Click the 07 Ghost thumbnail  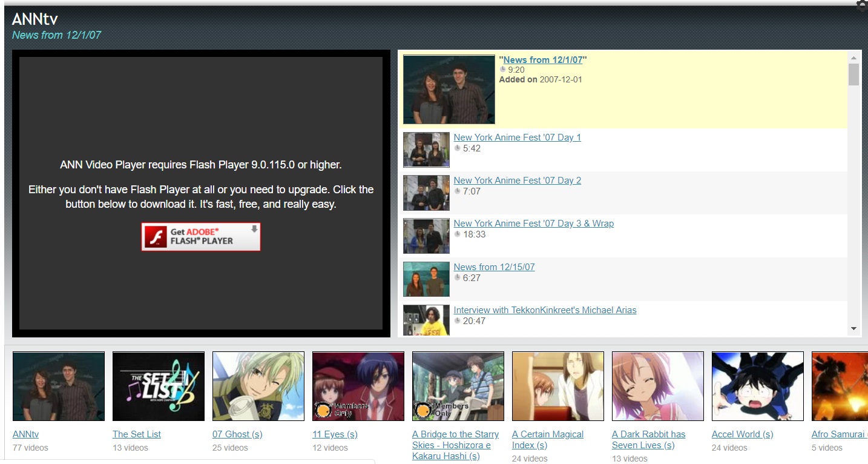point(258,386)
